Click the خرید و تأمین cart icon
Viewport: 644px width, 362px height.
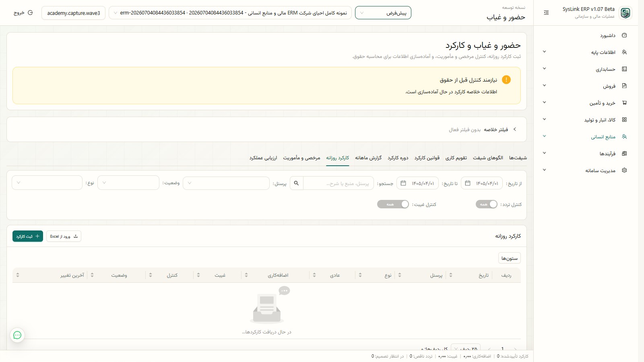[x=624, y=103]
